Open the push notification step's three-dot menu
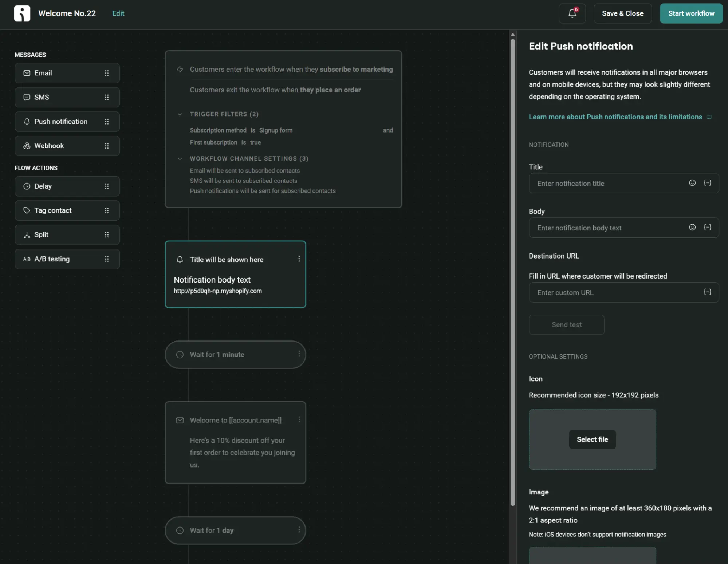The width and height of the screenshot is (728, 564). (299, 259)
